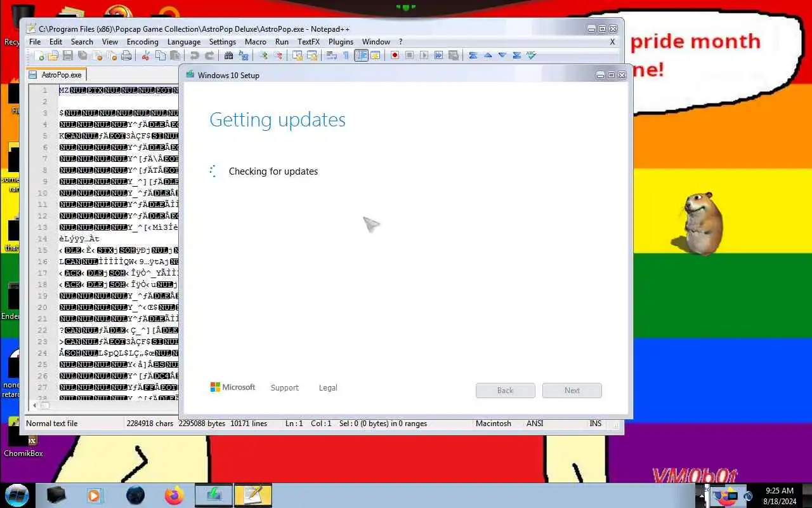Image resolution: width=812 pixels, height=508 pixels.
Task: Open a file with the folder icon
Action: 53,55
